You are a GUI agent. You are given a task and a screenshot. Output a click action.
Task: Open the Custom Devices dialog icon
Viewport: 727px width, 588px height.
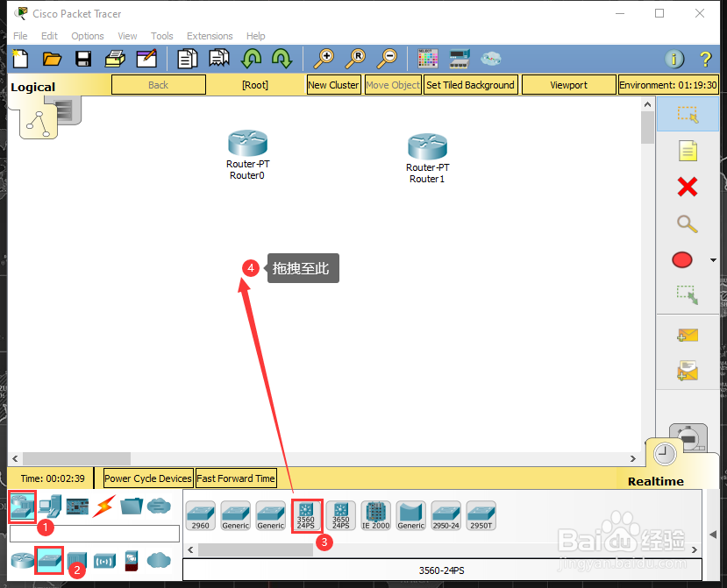460,59
